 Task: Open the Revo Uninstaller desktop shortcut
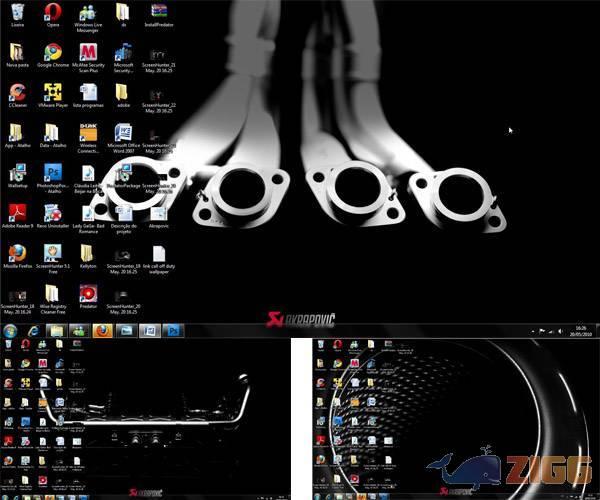[x=52, y=212]
